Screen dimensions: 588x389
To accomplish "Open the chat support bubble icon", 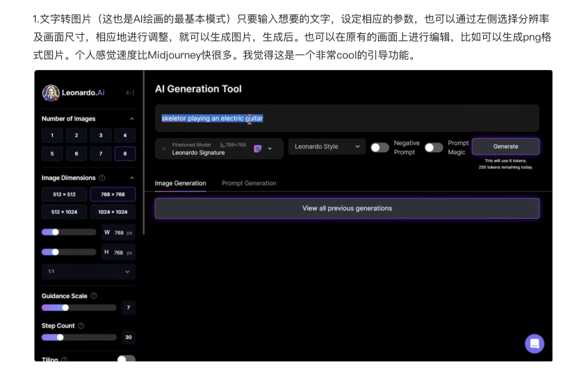I will [x=534, y=343].
